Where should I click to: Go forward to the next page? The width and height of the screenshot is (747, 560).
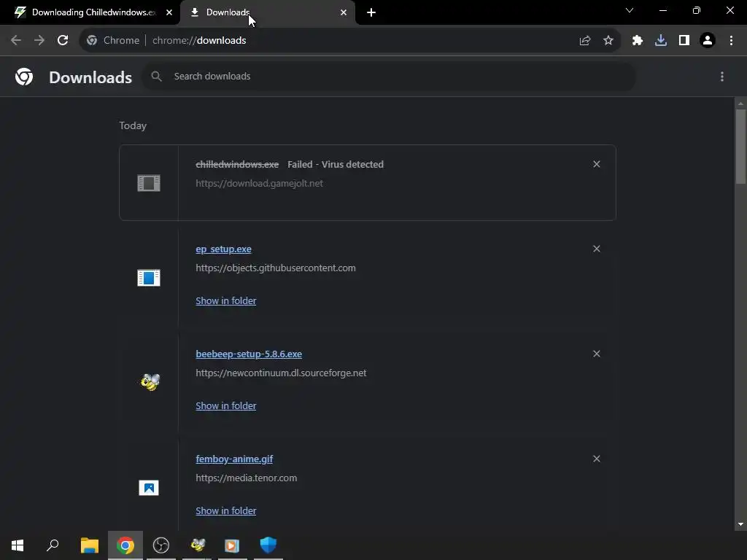point(39,41)
